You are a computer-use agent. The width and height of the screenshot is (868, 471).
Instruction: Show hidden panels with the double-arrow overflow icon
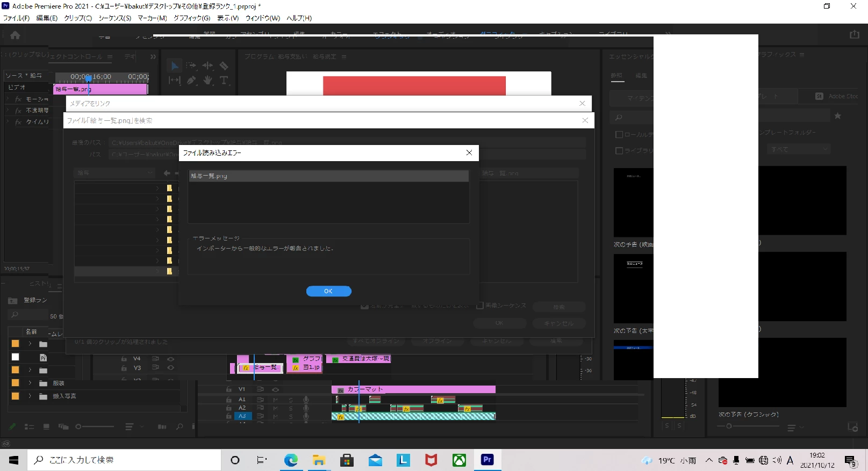click(x=153, y=56)
